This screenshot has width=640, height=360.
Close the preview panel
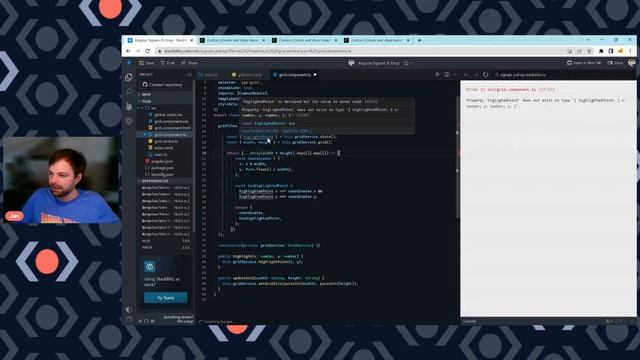point(616,63)
